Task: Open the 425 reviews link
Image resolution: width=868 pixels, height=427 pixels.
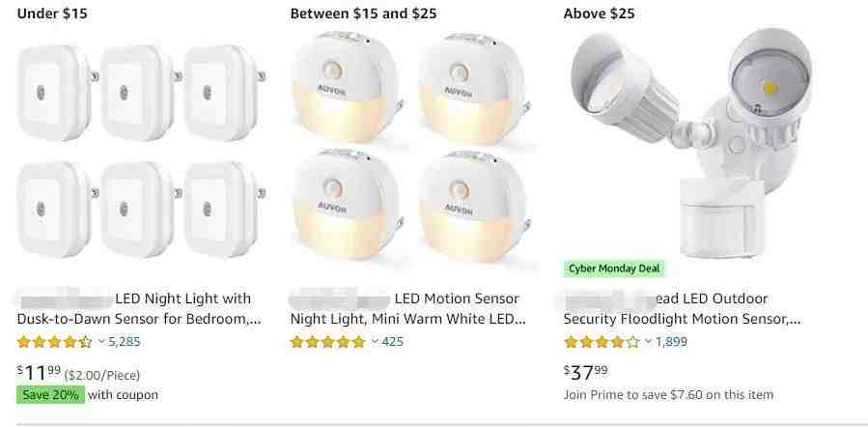Action: pyautogui.click(x=392, y=342)
